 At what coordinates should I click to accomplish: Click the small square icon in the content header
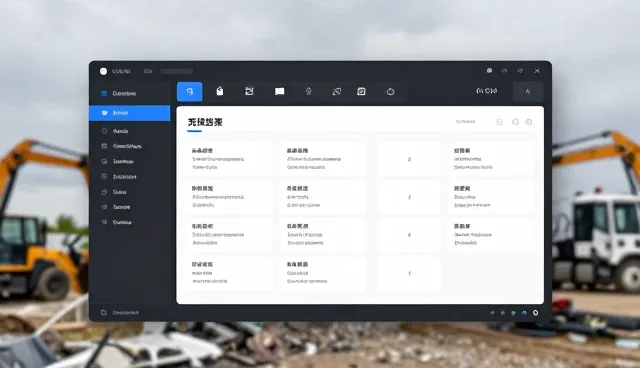pyautogui.click(x=500, y=122)
